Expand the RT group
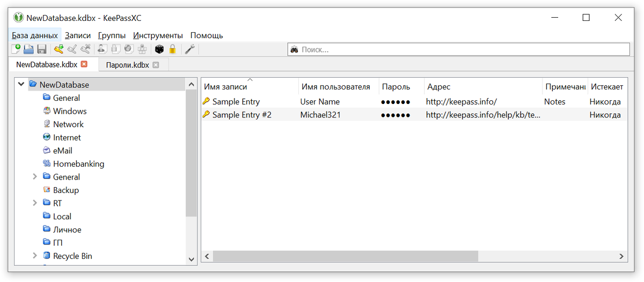 pos(34,203)
